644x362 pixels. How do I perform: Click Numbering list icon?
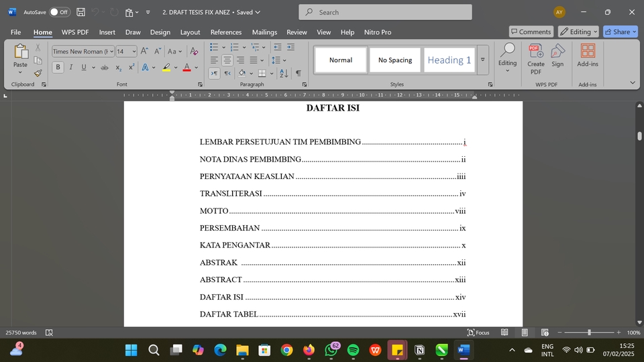pos(235,47)
